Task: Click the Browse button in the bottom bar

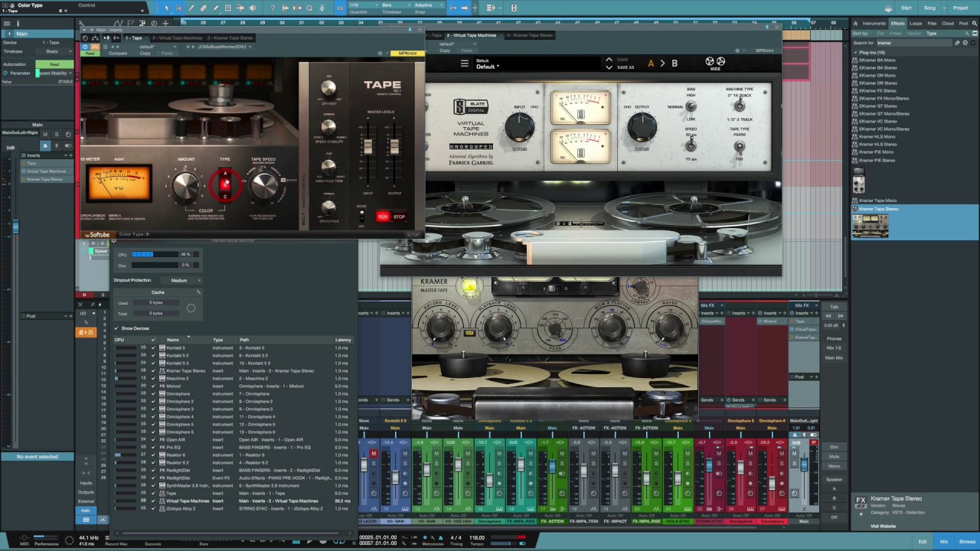Action: [967, 542]
